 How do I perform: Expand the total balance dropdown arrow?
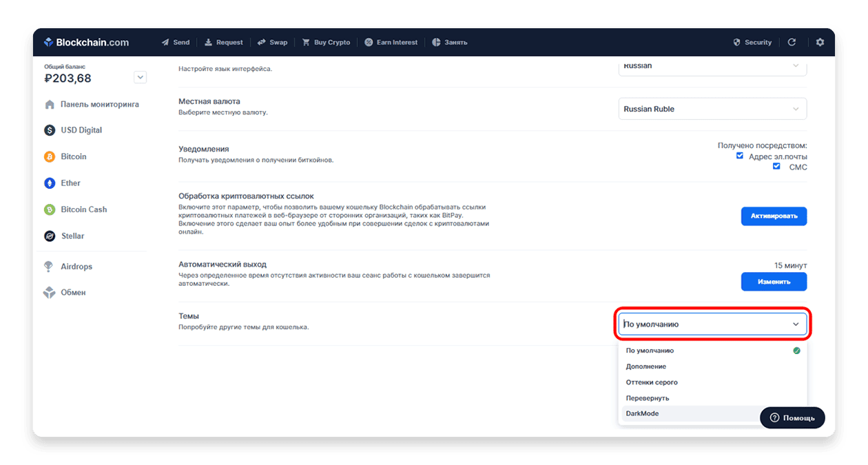141,77
